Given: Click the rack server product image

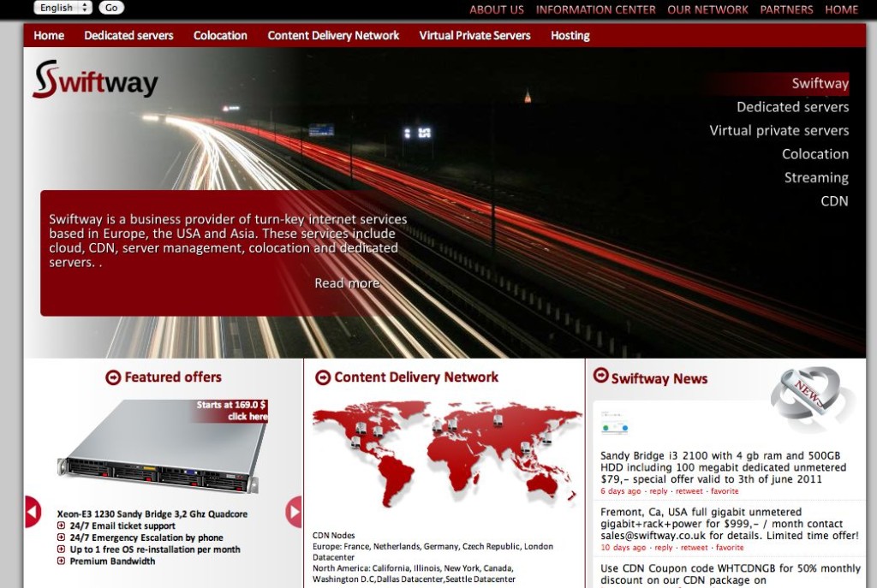Looking at the screenshot, I should pyautogui.click(x=163, y=448).
